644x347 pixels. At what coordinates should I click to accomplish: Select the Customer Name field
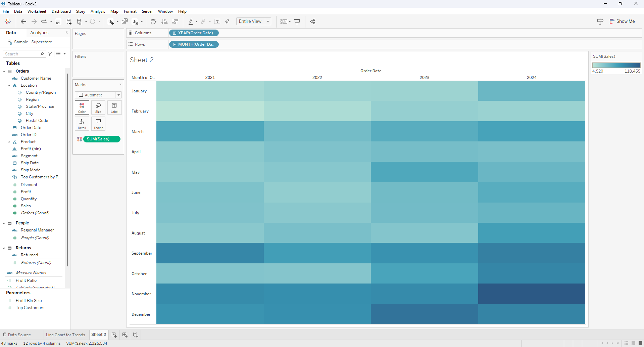pos(36,78)
